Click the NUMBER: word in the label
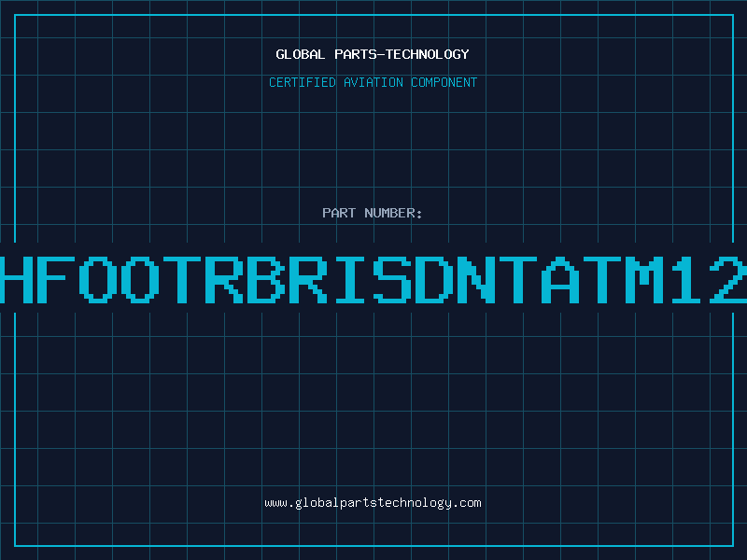 tap(393, 213)
